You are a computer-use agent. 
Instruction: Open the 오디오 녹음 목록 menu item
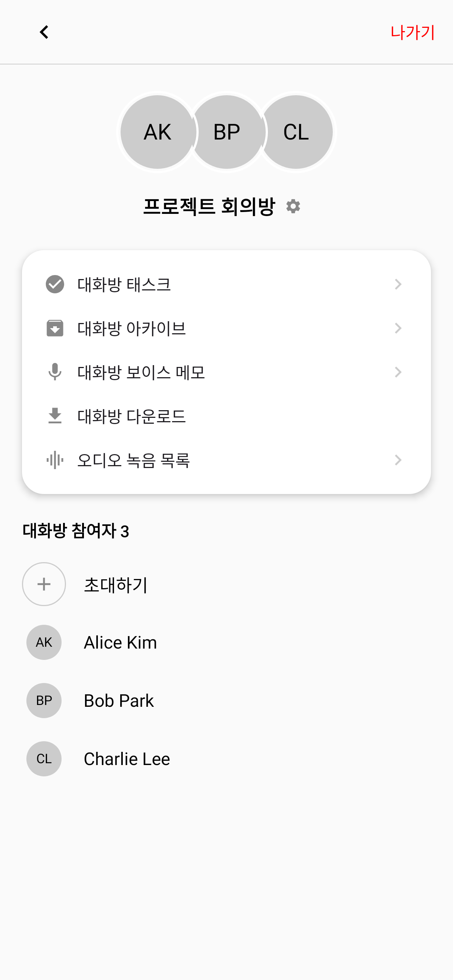pyautogui.click(x=134, y=460)
